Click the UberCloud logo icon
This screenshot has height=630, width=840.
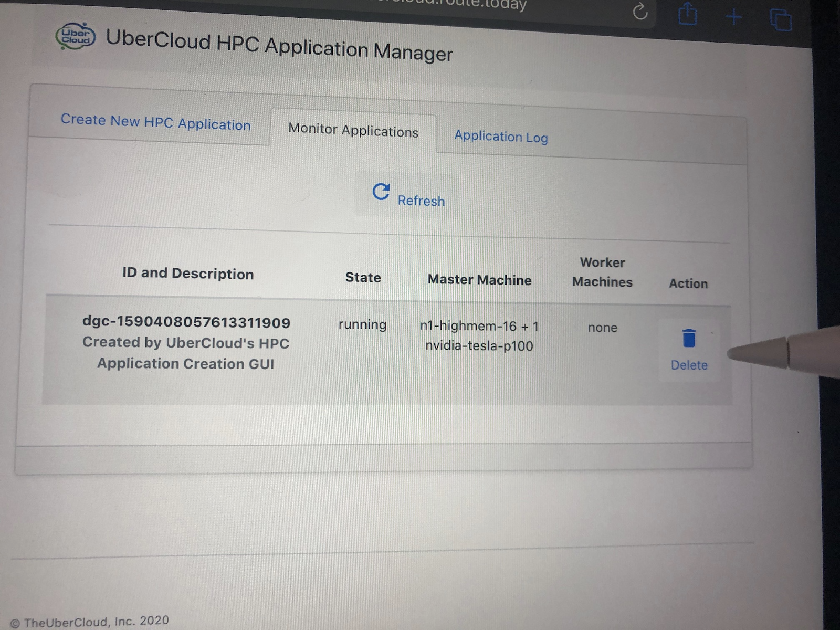pos(76,36)
